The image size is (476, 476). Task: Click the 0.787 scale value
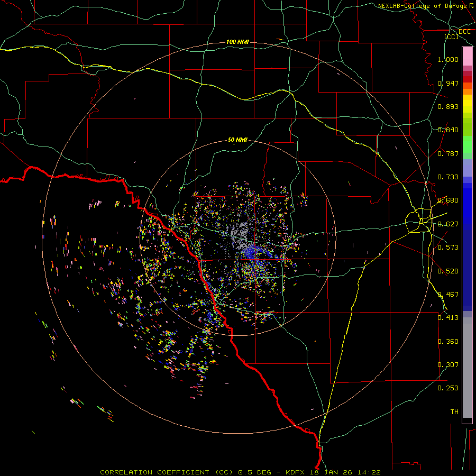[448, 153]
